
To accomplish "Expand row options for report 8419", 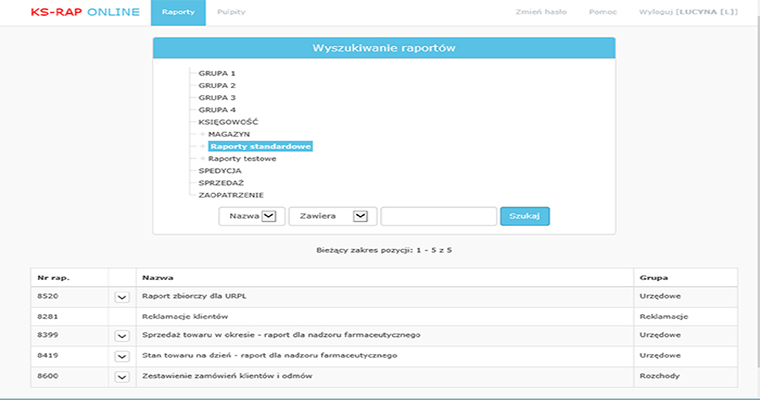I will (x=122, y=355).
